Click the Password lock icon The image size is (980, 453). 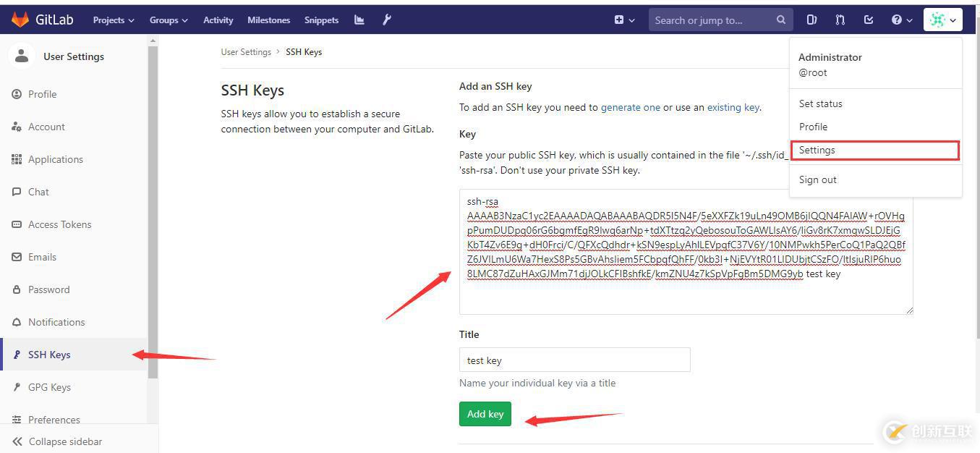(17, 289)
